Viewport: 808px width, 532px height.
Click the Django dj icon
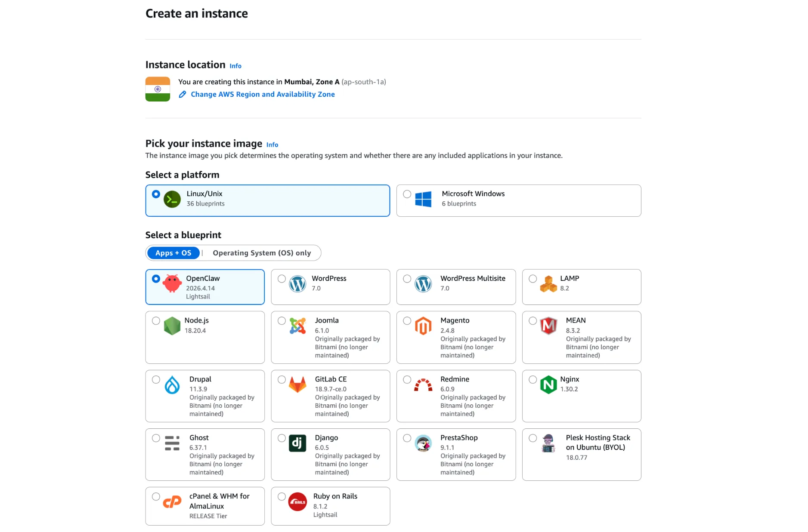(297, 443)
